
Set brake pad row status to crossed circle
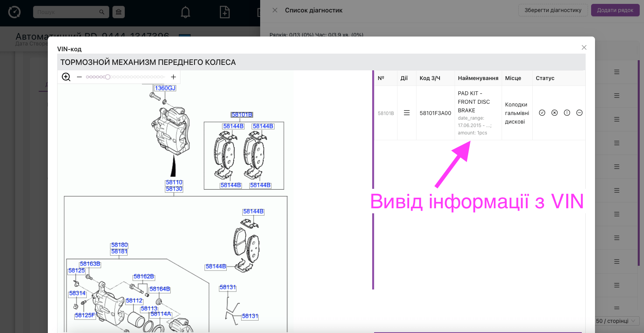pyautogui.click(x=555, y=113)
